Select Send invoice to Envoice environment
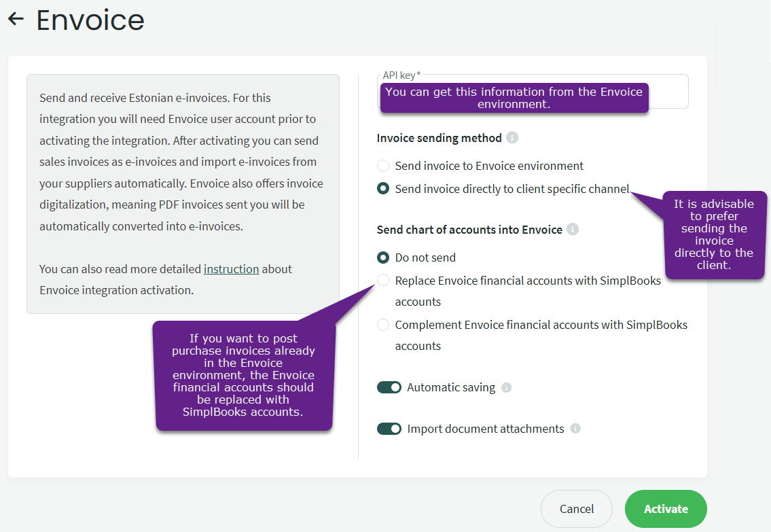This screenshot has width=771, height=532. 384,166
